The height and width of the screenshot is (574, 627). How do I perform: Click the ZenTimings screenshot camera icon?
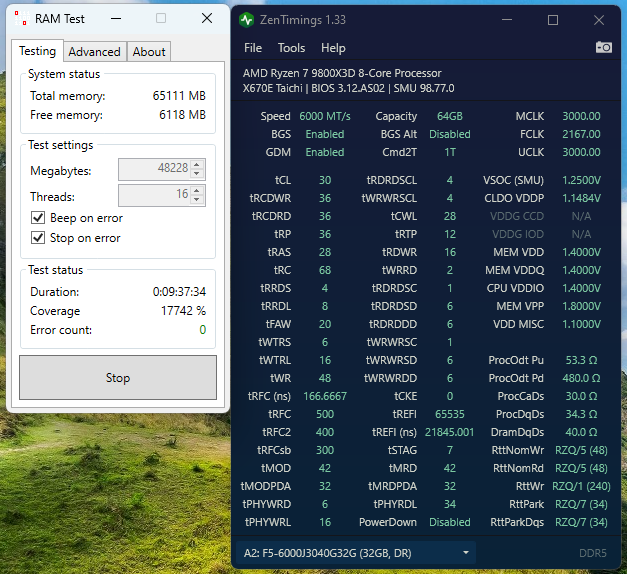604,47
